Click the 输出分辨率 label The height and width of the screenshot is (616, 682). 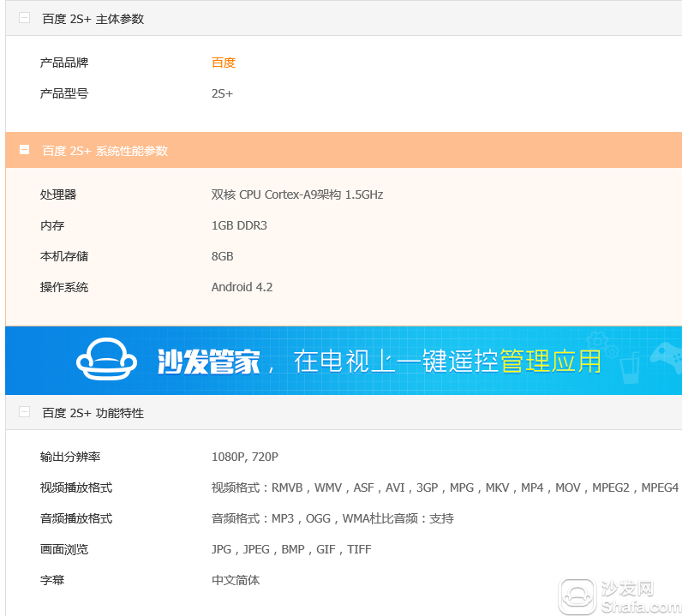70,457
